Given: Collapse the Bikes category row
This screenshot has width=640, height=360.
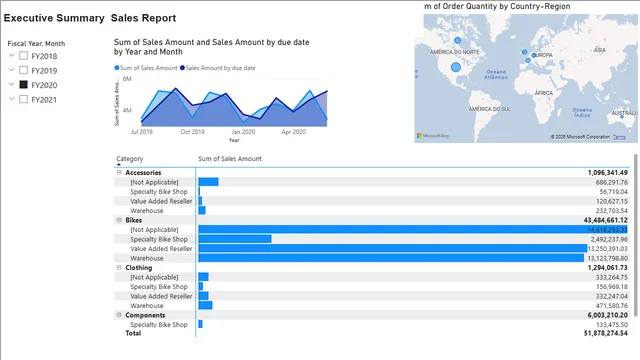Looking at the screenshot, I should tap(119, 220).
